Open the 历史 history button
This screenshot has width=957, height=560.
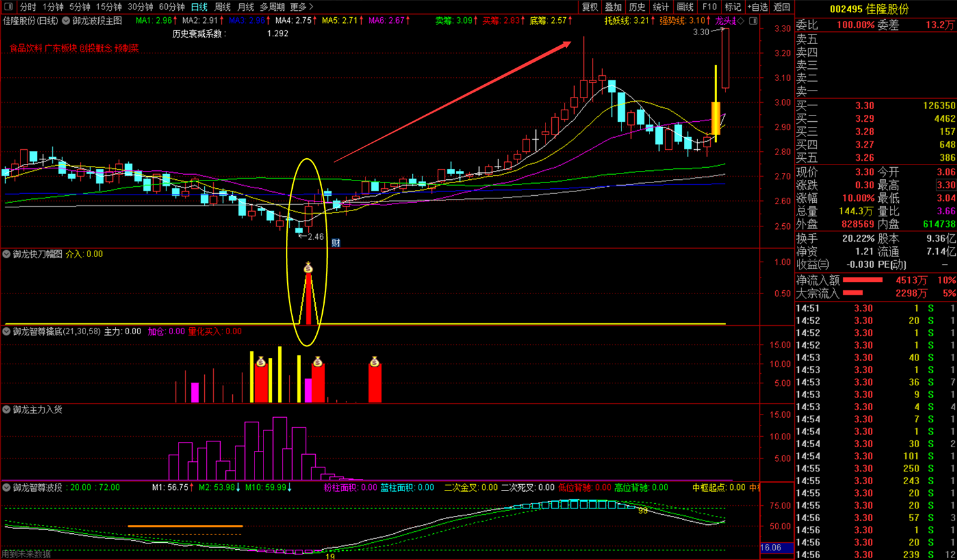(637, 7)
